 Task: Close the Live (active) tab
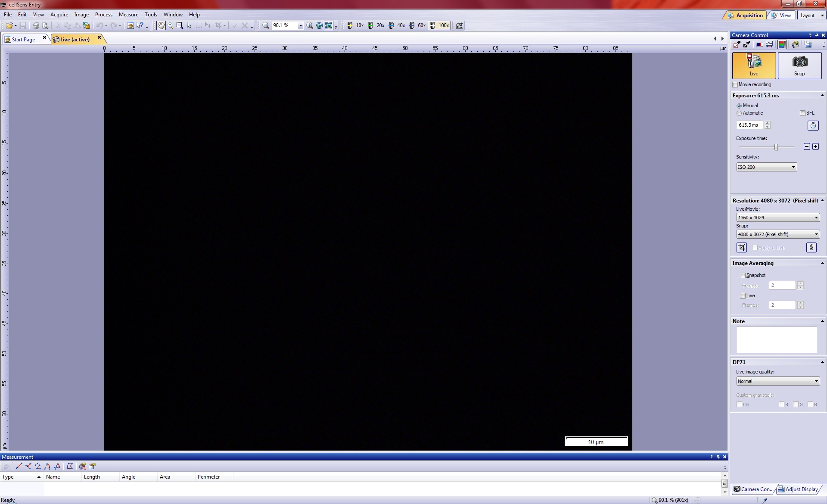[x=99, y=38]
